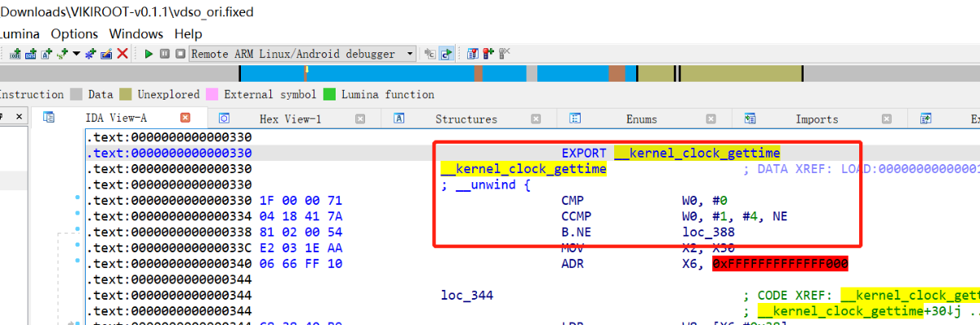Pause the debugged process
Image resolution: width=980 pixels, height=325 pixels.
pyautogui.click(x=164, y=54)
